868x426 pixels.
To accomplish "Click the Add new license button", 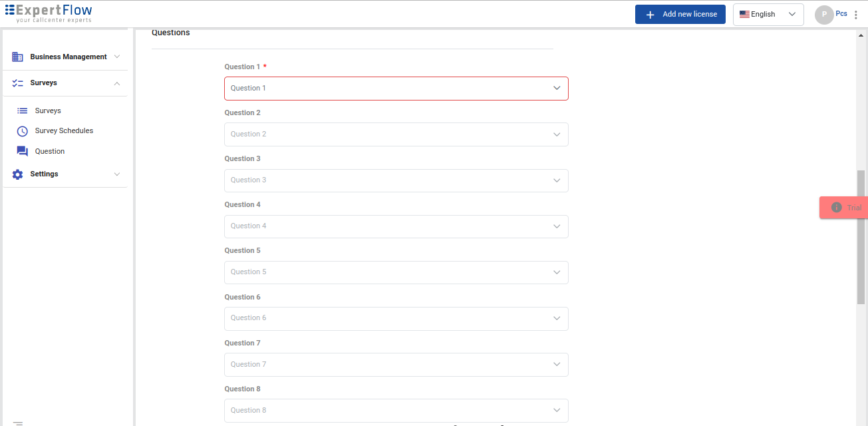I will coord(680,15).
